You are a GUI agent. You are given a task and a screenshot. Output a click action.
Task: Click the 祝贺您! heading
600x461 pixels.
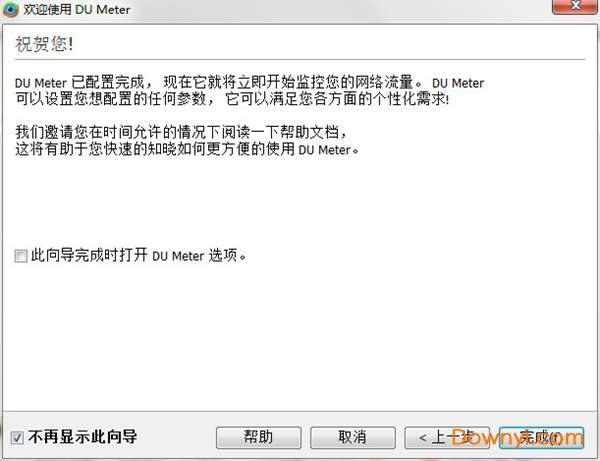pos(44,44)
